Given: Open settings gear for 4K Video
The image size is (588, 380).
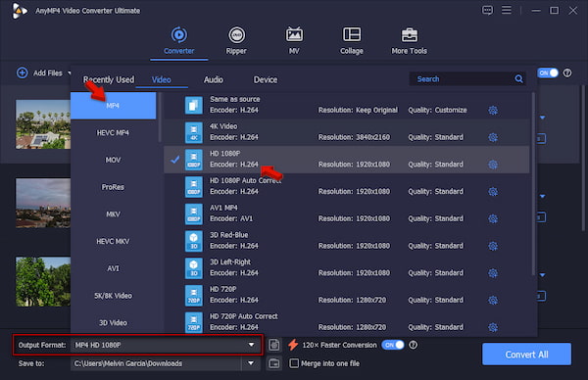Looking at the screenshot, I should tap(493, 137).
